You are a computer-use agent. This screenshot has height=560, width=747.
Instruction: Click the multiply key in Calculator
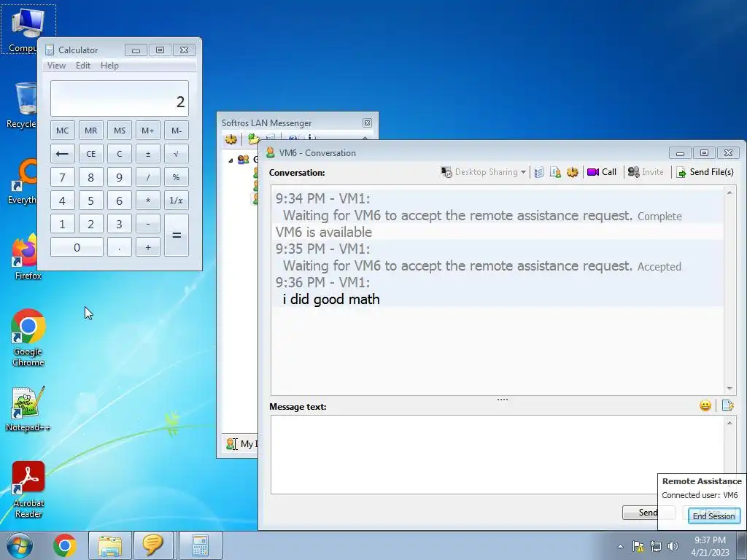pos(147,201)
